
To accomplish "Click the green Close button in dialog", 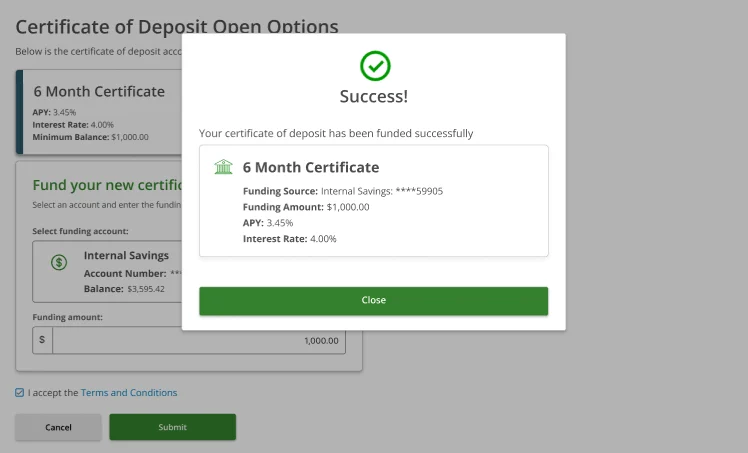I will click(x=374, y=301).
